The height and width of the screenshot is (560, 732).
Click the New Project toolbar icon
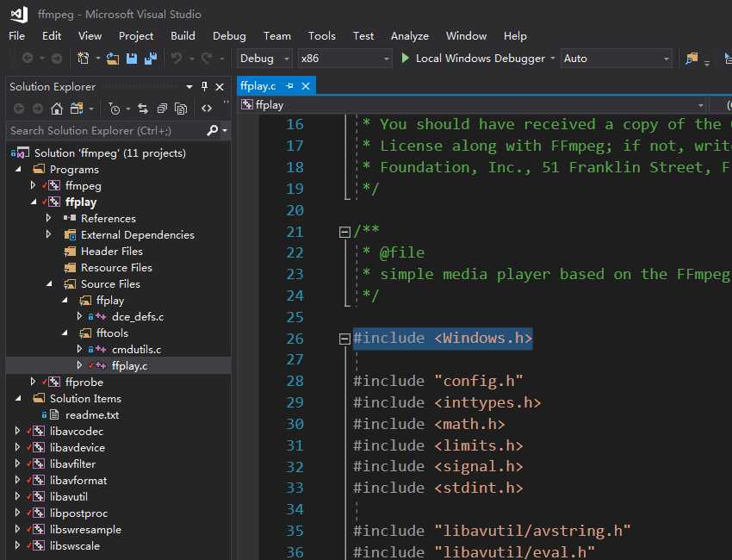83,59
